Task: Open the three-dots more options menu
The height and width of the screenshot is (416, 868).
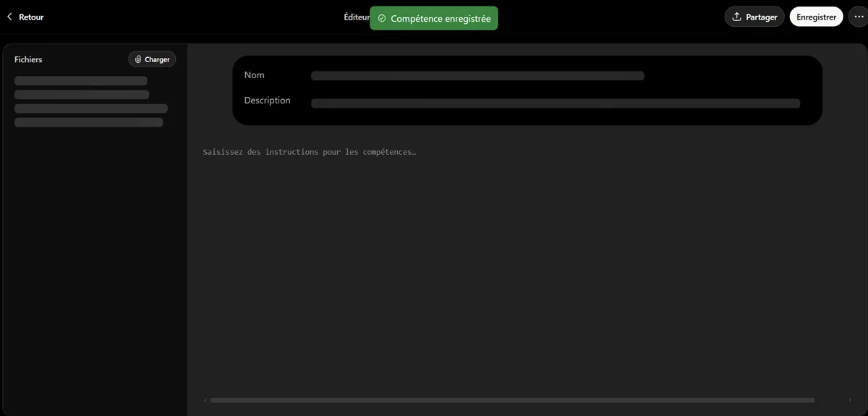Action: pyautogui.click(x=859, y=17)
